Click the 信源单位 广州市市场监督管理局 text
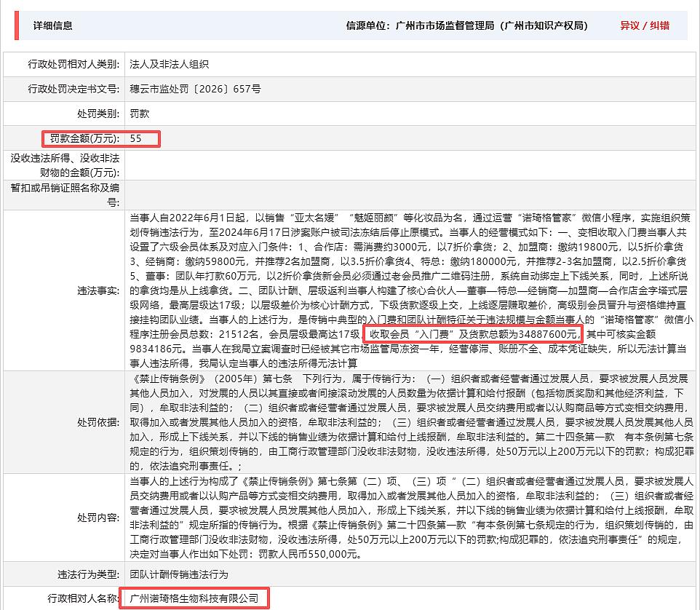This screenshot has height=610, width=700. tap(467, 25)
